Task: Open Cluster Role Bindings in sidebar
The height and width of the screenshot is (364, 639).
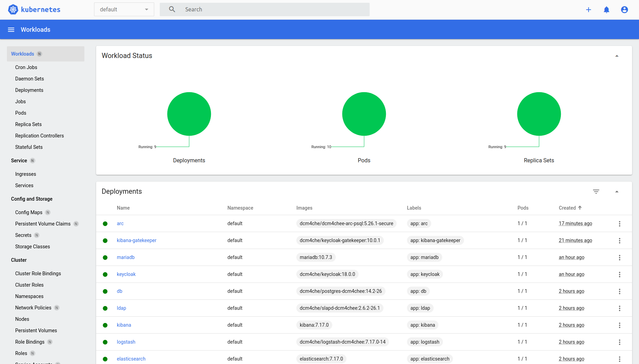Action: (x=38, y=274)
